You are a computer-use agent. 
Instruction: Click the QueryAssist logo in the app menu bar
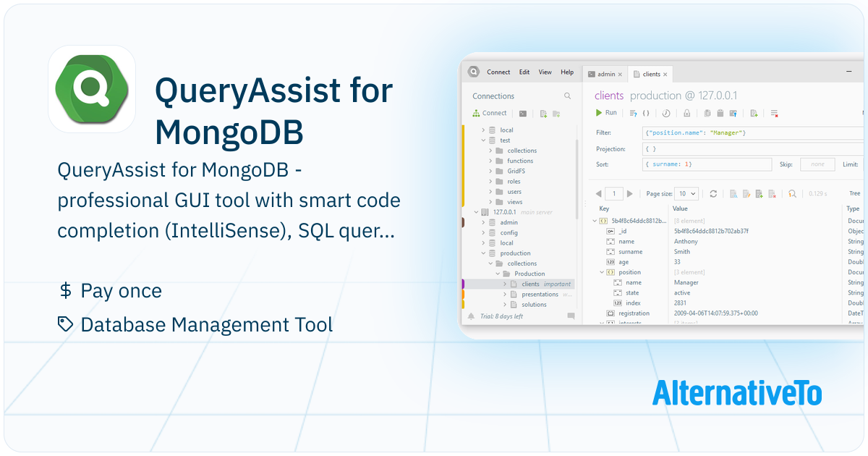point(473,72)
